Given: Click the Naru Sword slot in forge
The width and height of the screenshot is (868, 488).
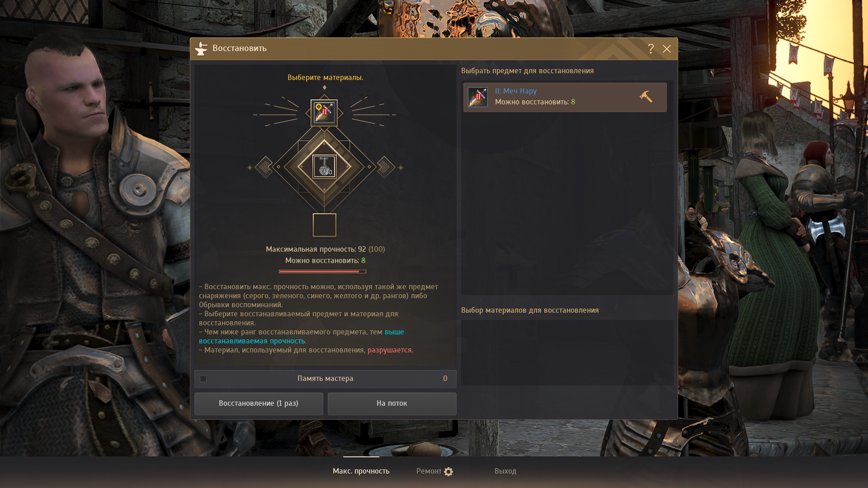Looking at the screenshot, I should pos(324,113).
